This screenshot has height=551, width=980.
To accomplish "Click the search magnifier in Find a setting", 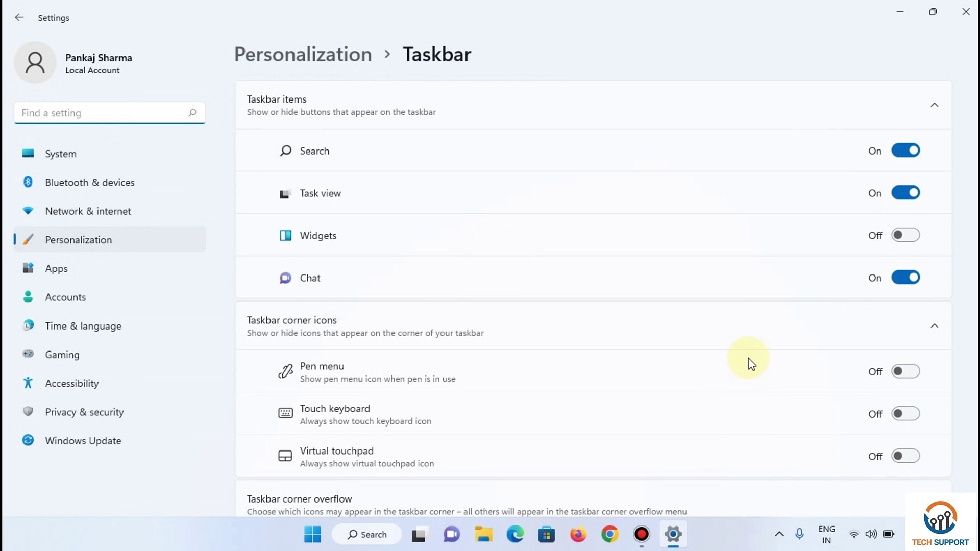I will 192,113.
